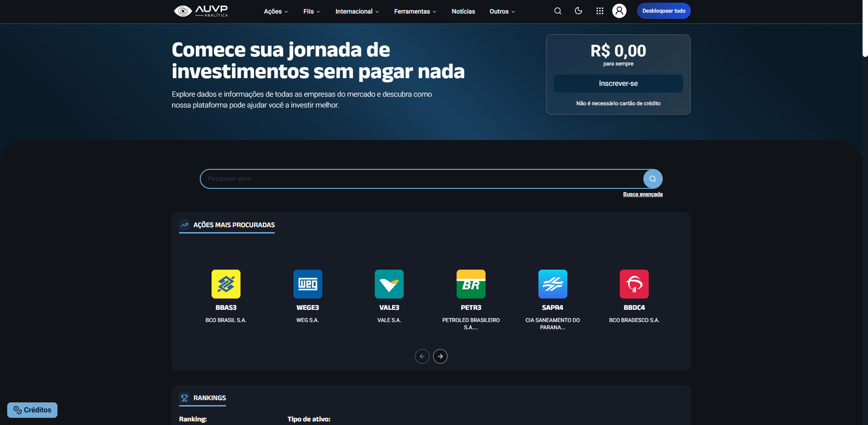The image size is (868, 425).
Task: Go to previous stocks carousel arrow
Action: point(422,356)
